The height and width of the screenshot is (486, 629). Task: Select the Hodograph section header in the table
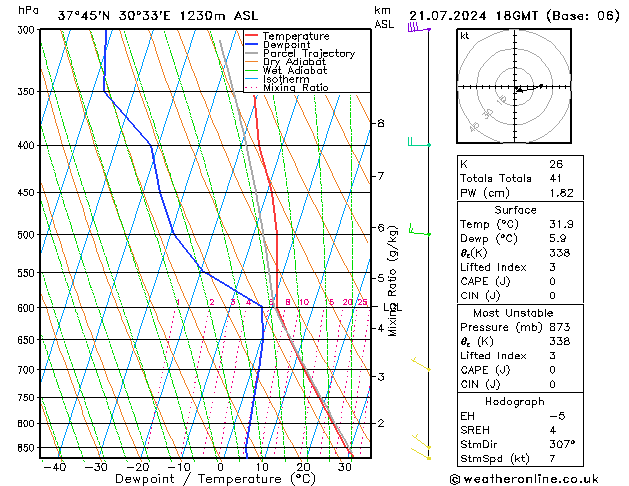point(515,401)
